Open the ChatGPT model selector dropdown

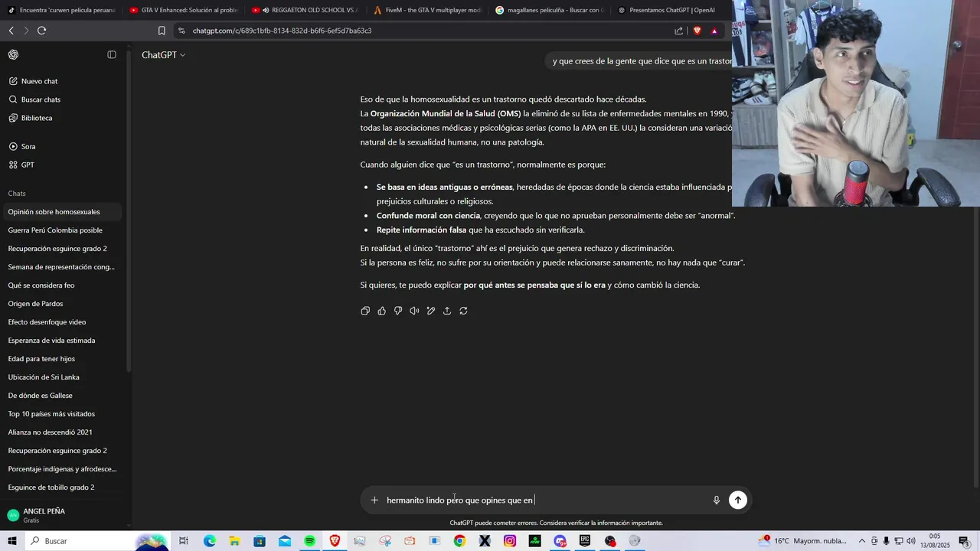click(x=163, y=55)
